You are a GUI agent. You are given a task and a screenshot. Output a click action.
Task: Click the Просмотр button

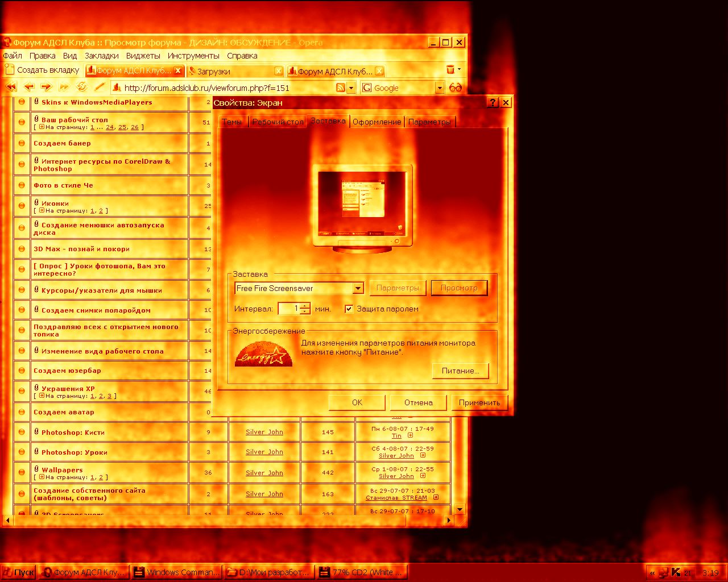459,288
